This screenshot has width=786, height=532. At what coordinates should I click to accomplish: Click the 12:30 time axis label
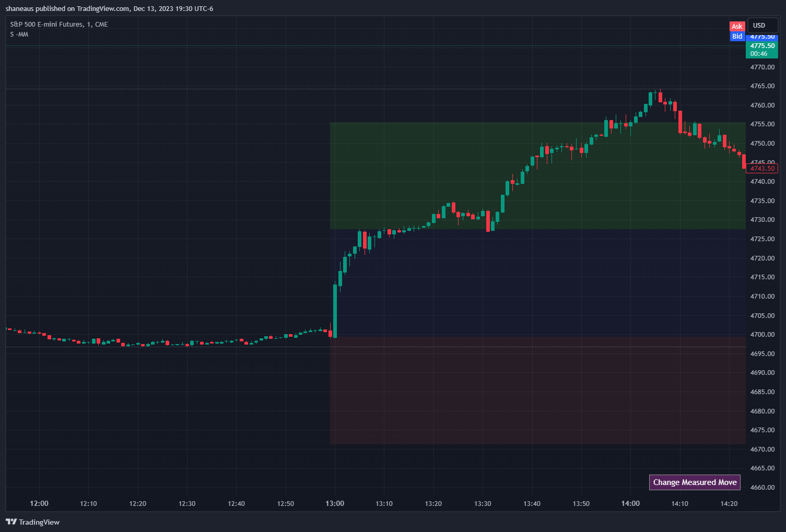coord(187,503)
